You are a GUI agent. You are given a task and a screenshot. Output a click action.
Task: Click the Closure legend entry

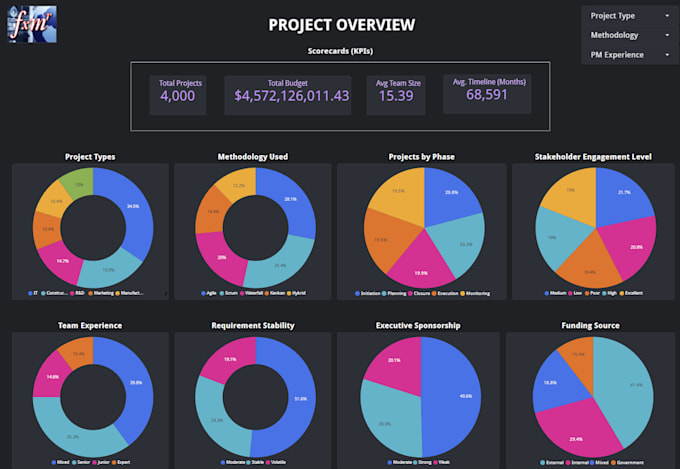coord(419,294)
